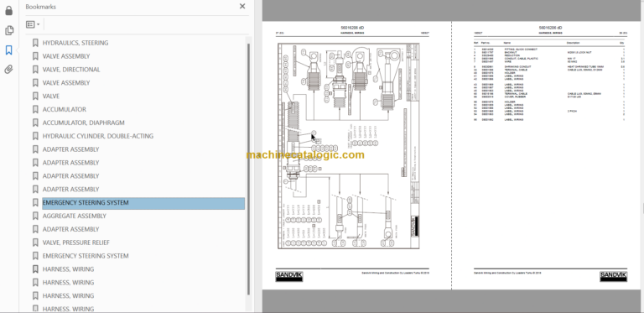Click the 56016206 dD heading on left page
Screen dimensions: 644x313
click(x=352, y=28)
